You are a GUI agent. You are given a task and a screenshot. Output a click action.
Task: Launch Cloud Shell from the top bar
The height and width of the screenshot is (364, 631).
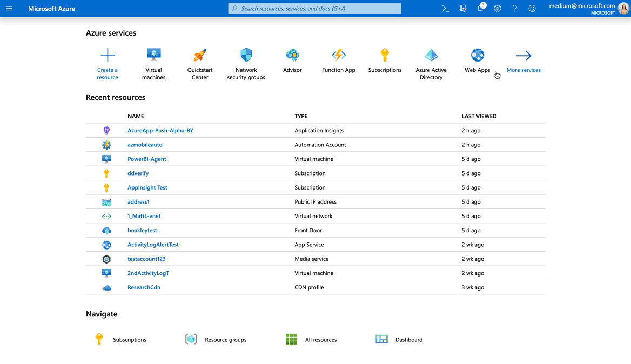coord(446,9)
